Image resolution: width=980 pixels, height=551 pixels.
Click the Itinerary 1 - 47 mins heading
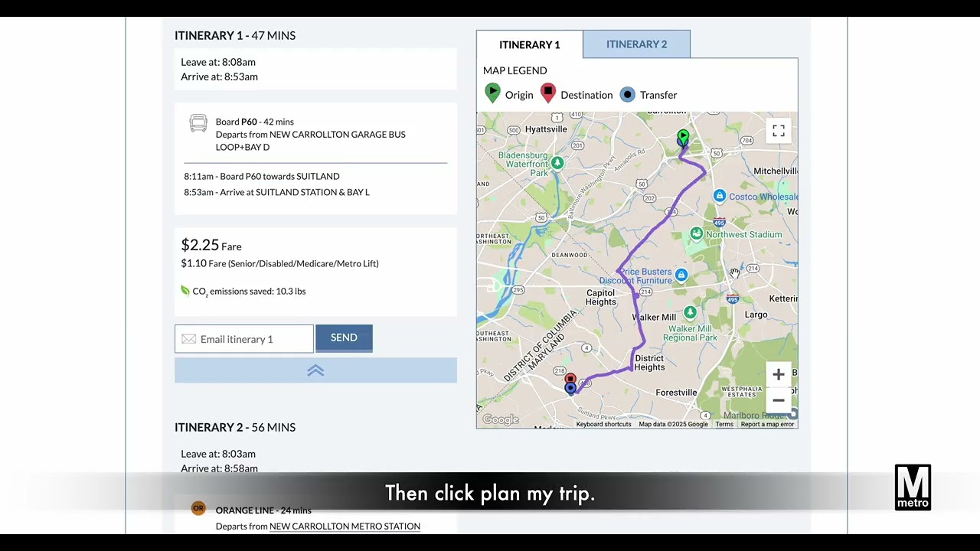(235, 35)
